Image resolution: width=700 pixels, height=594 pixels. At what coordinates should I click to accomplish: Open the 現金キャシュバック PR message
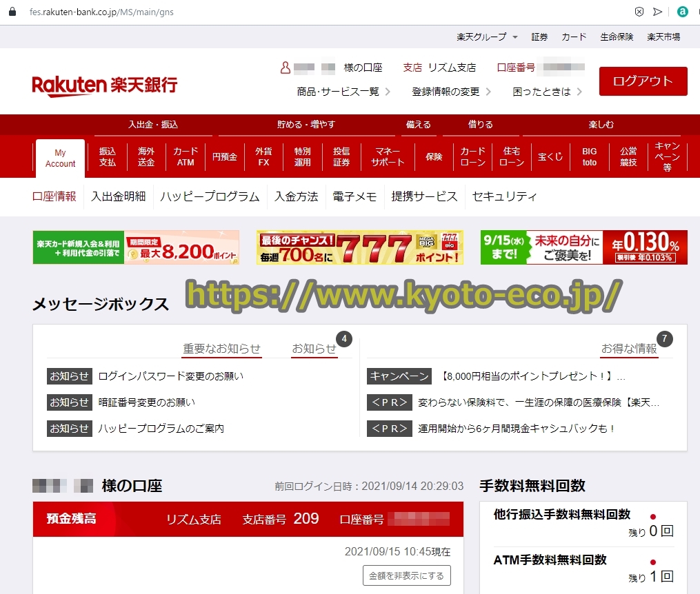pyautogui.click(x=517, y=429)
